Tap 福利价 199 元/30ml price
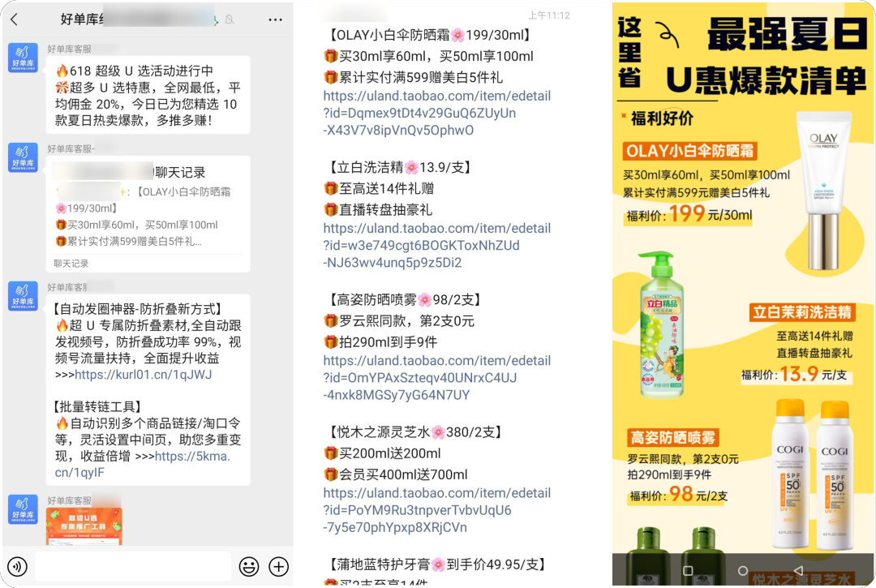The width and height of the screenshot is (876, 588). click(689, 214)
